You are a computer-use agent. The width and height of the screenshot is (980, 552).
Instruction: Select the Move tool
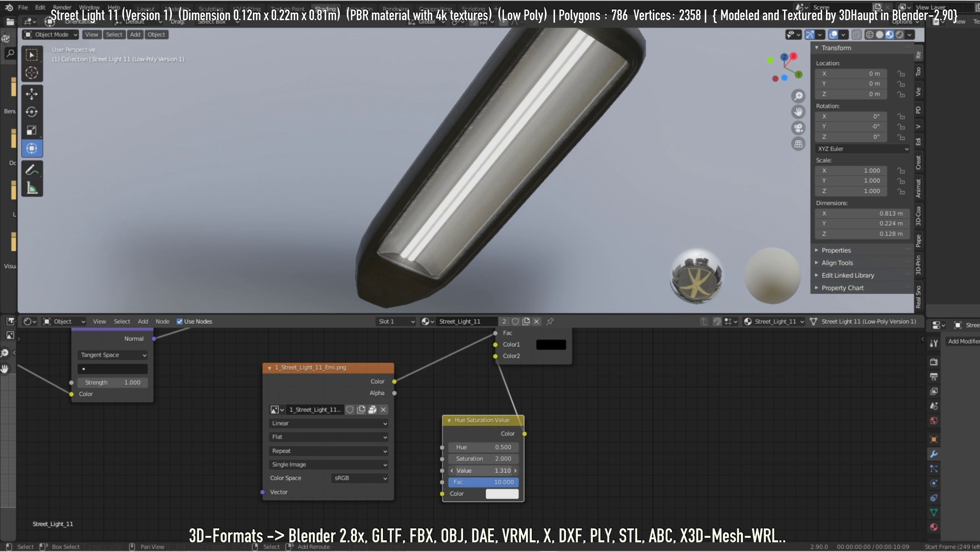coord(32,94)
